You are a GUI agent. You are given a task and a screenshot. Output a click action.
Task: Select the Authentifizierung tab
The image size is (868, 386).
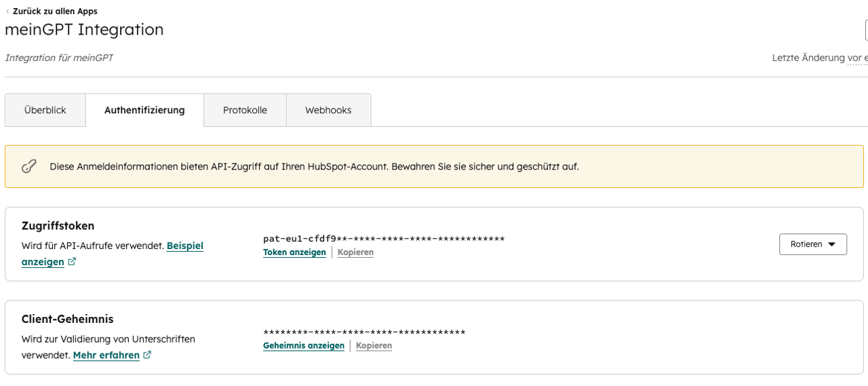click(x=144, y=110)
